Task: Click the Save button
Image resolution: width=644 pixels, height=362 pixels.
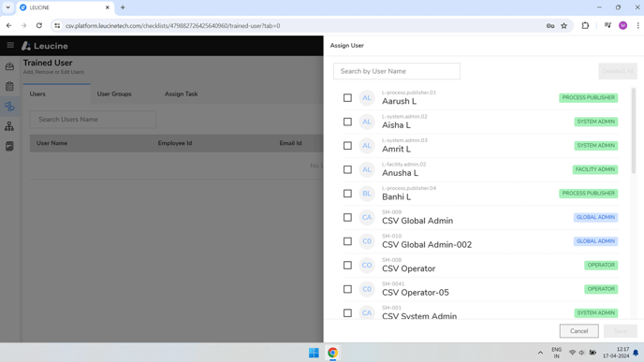Action: [x=621, y=331]
